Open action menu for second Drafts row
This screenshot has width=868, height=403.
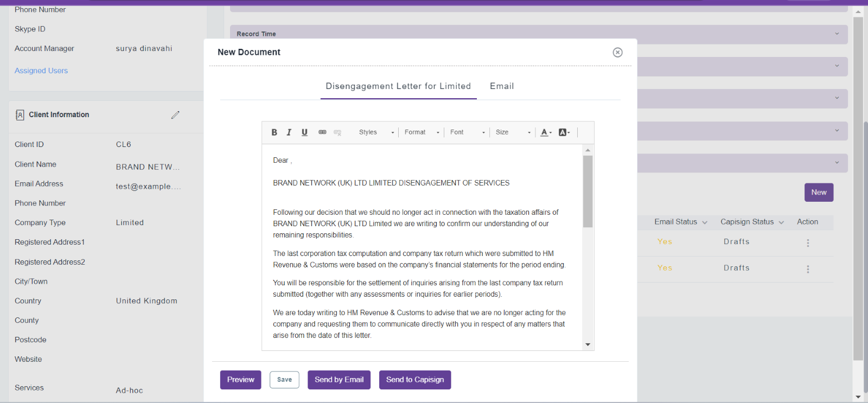pyautogui.click(x=808, y=269)
